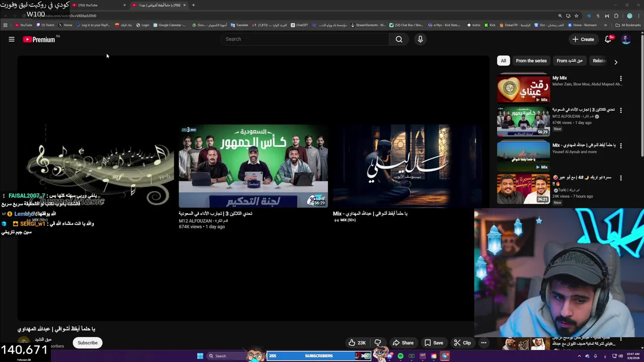Play endscreen Mix with calligraphy thumbnail
The width and height of the screenshot is (644, 362).
(x=407, y=166)
